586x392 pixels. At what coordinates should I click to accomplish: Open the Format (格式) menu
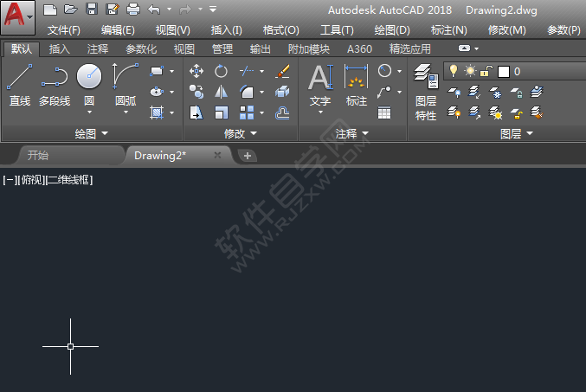(280, 30)
